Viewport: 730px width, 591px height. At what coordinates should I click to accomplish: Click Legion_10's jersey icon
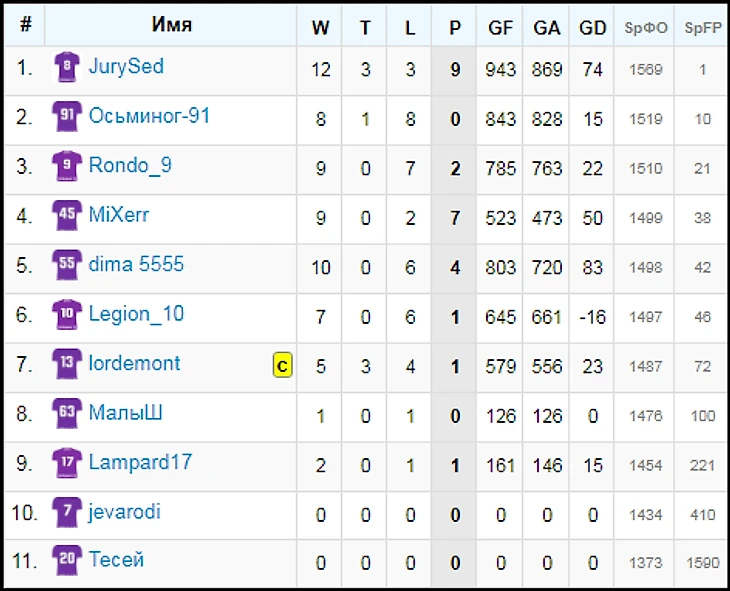point(67,315)
